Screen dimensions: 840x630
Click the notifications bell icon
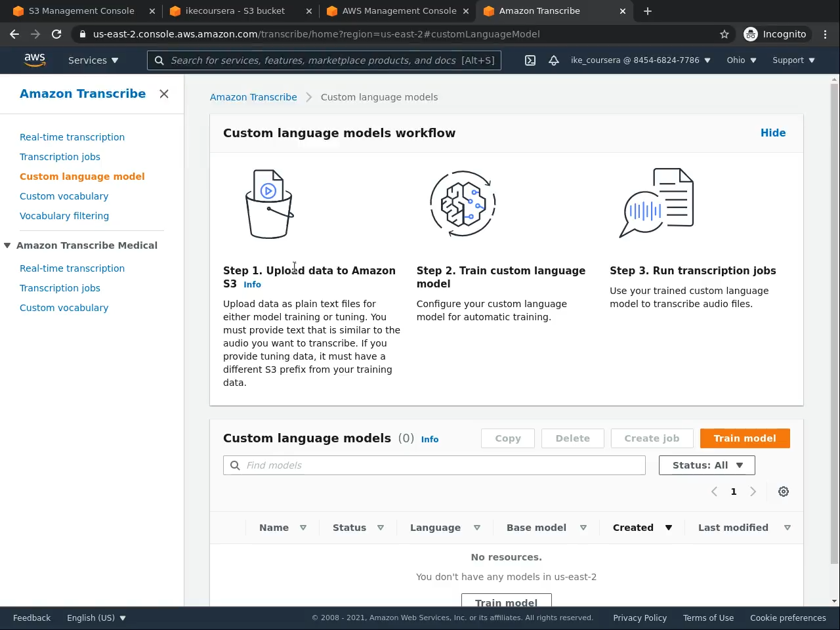coord(554,60)
